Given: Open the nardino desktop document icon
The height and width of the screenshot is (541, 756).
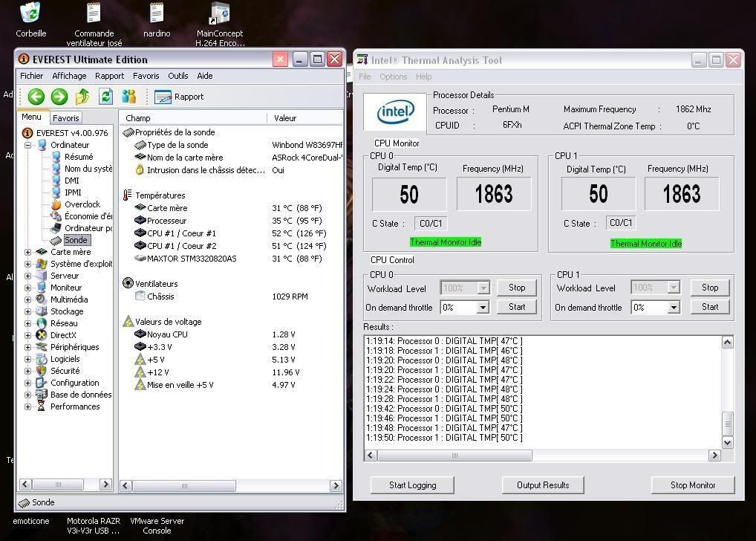Looking at the screenshot, I should (x=157, y=13).
